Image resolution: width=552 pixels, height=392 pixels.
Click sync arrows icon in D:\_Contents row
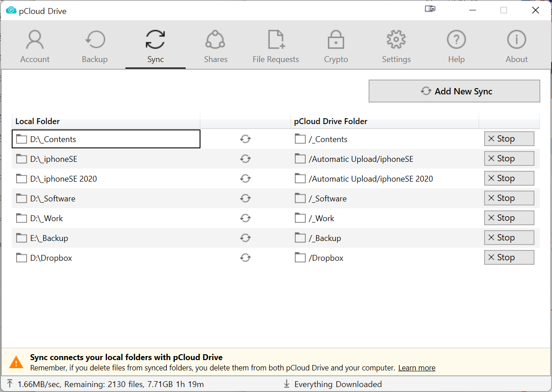point(245,139)
